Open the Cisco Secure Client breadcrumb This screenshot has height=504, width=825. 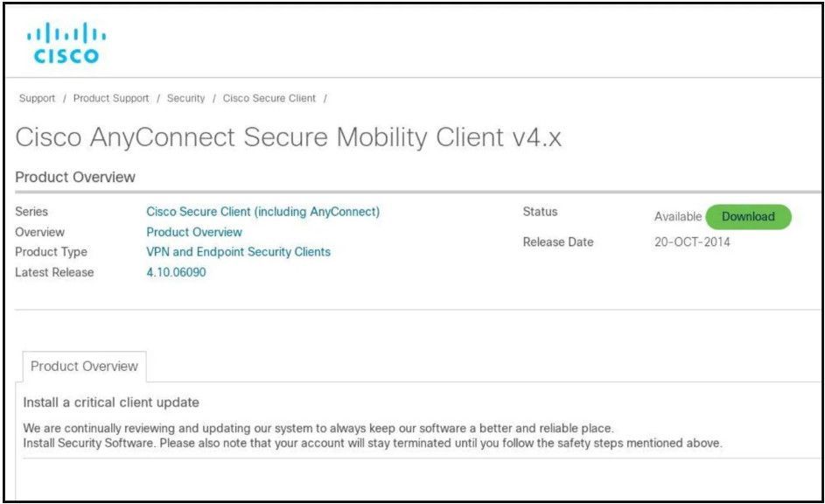(x=269, y=98)
